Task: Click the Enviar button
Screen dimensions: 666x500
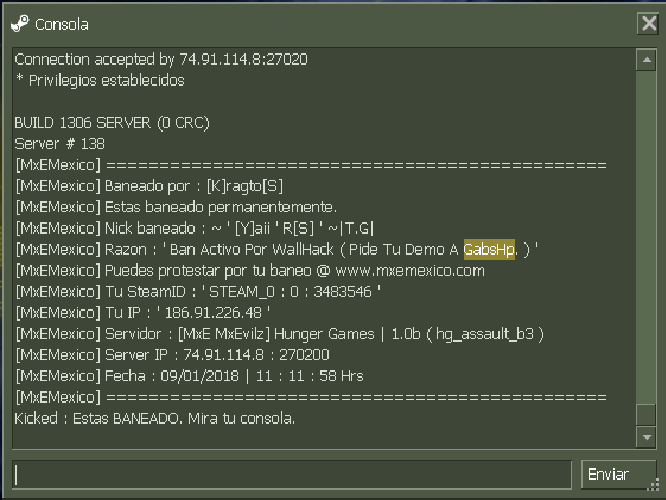Action: (x=618, y=475)
